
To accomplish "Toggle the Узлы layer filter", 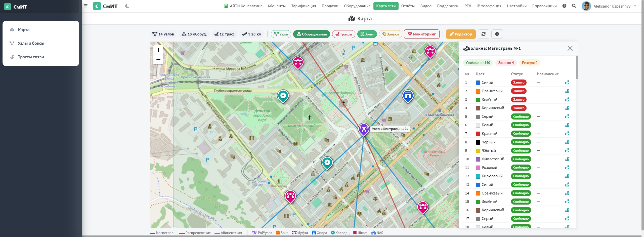I will tap(281, 34).
